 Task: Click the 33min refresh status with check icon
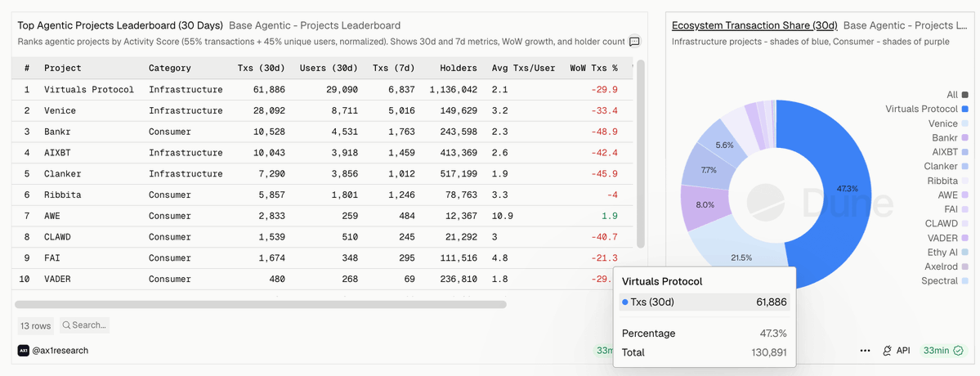943,351
